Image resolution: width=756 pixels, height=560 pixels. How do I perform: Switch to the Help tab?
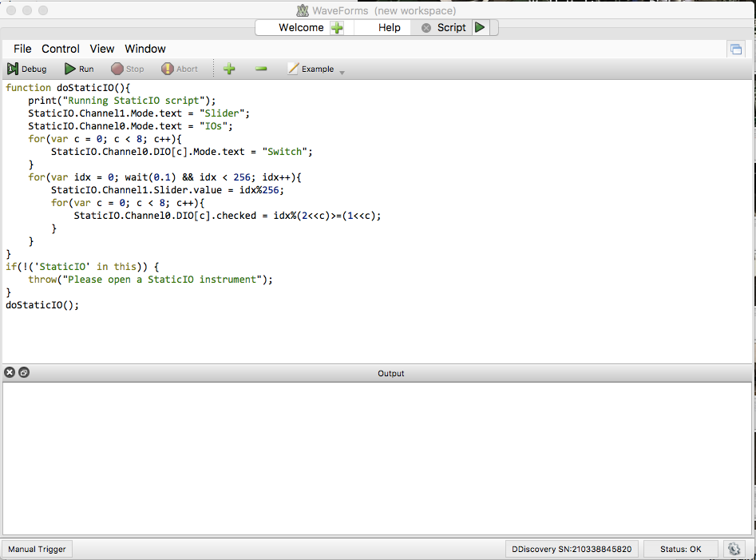(x=389, y=27)
